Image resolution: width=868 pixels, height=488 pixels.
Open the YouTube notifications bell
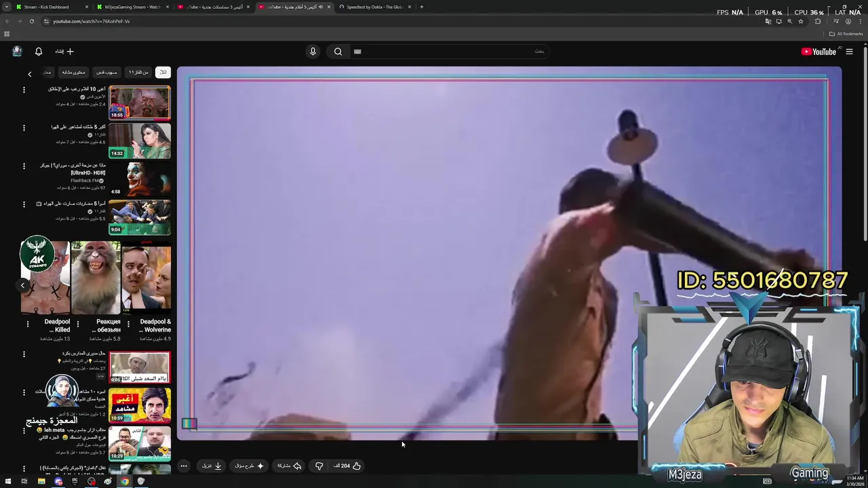tap(39, 52)
